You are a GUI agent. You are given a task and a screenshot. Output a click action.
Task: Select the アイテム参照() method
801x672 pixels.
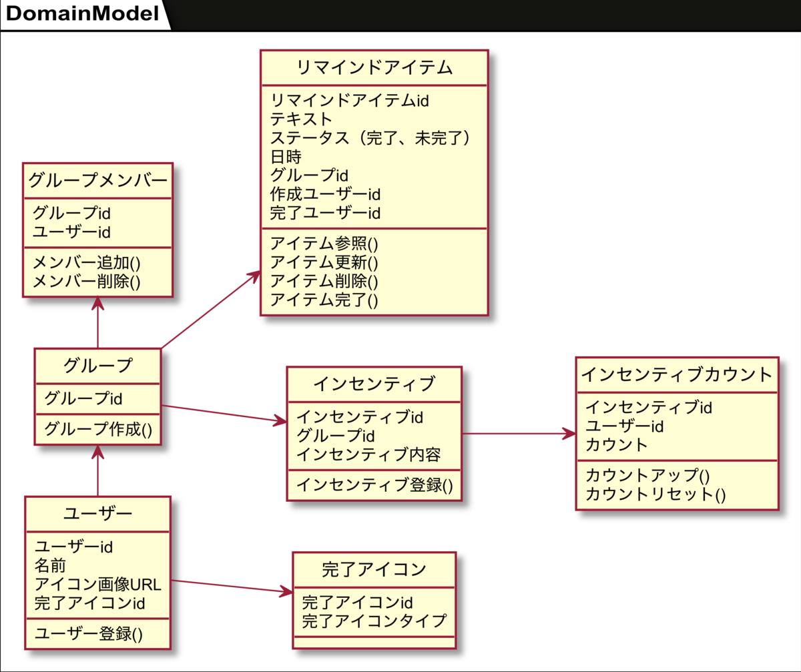click(x=324, y=244)
